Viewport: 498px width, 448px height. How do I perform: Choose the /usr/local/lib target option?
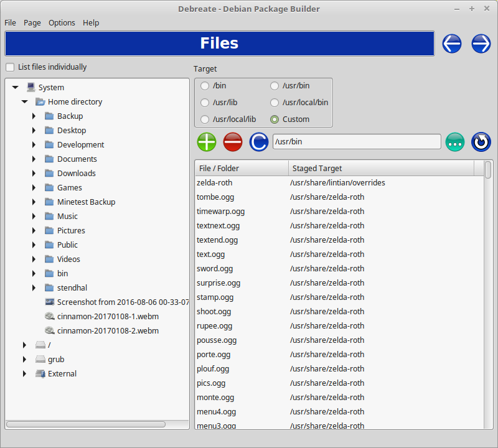click(204, 119)
